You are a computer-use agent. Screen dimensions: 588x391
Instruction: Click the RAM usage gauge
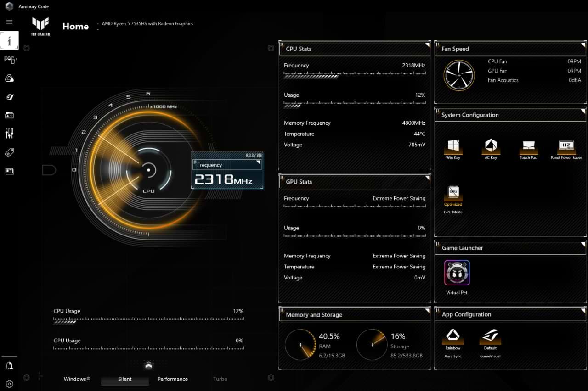pos(300,345)
